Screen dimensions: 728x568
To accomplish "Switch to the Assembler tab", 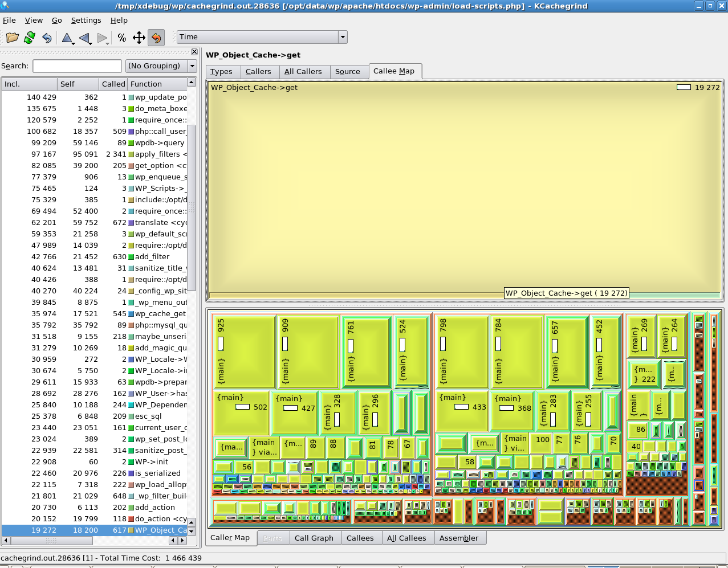I will [x=459, y=538].
